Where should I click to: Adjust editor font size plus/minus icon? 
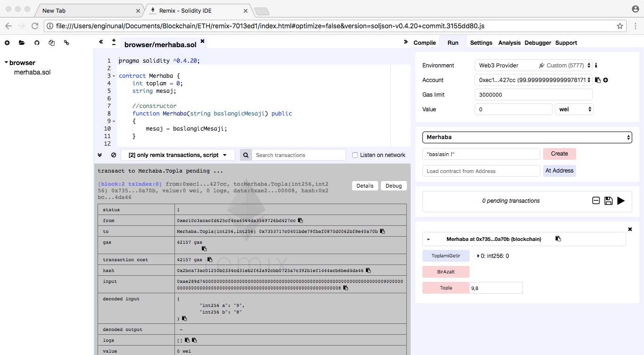point(114,42)
